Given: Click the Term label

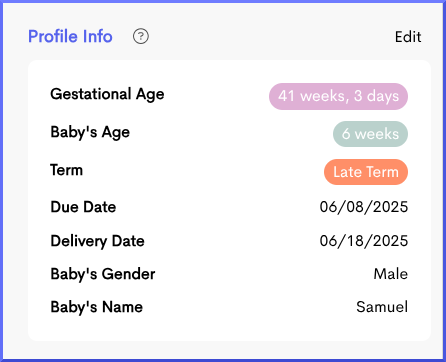Looking at the screenshot, I should click(x=67, y=170).
